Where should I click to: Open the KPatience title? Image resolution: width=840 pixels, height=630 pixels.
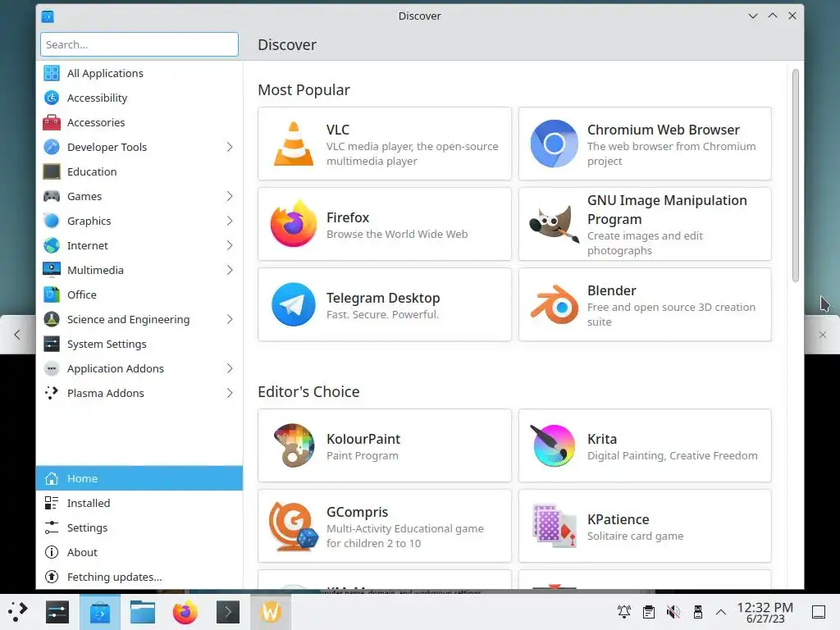pyautogui.click(x=619, y=519)
